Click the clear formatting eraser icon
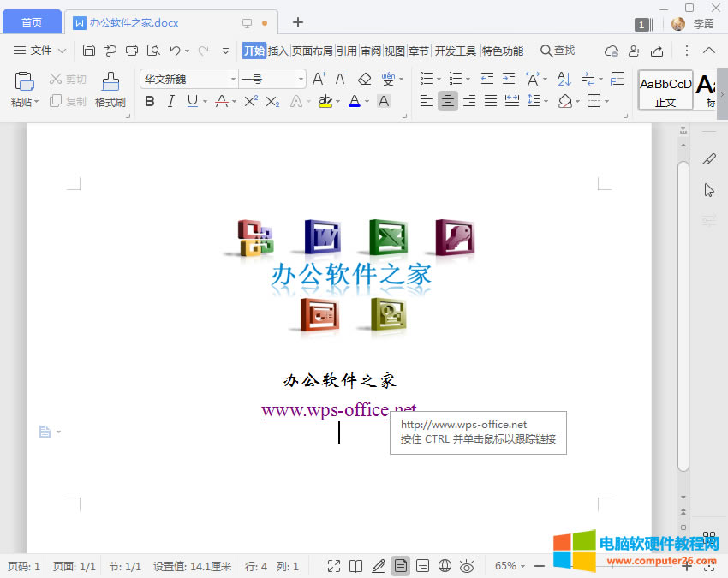Viewport: 728px width, 578px height. coord(364,79)
